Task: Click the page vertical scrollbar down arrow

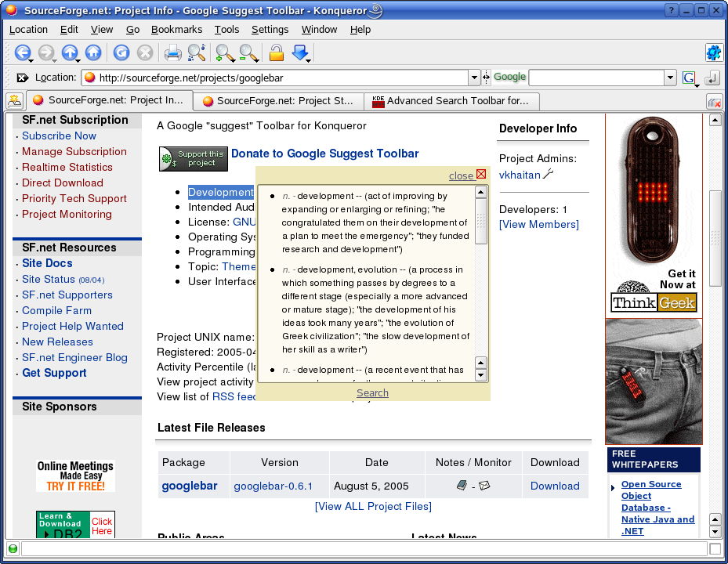Action: pos(715,532)
